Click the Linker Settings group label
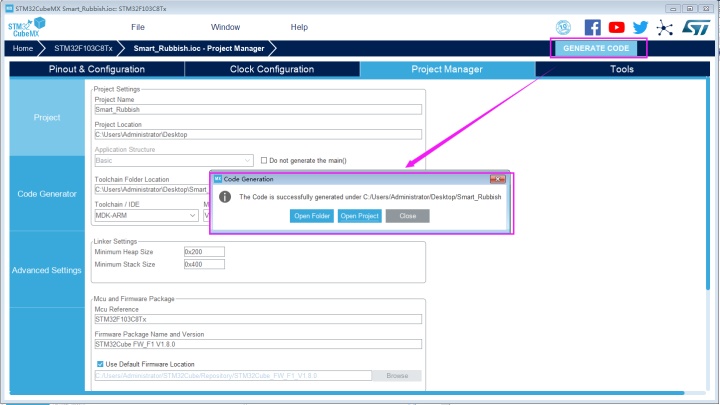The width and height of the screenshot is (720, 405). click(115, 242)
